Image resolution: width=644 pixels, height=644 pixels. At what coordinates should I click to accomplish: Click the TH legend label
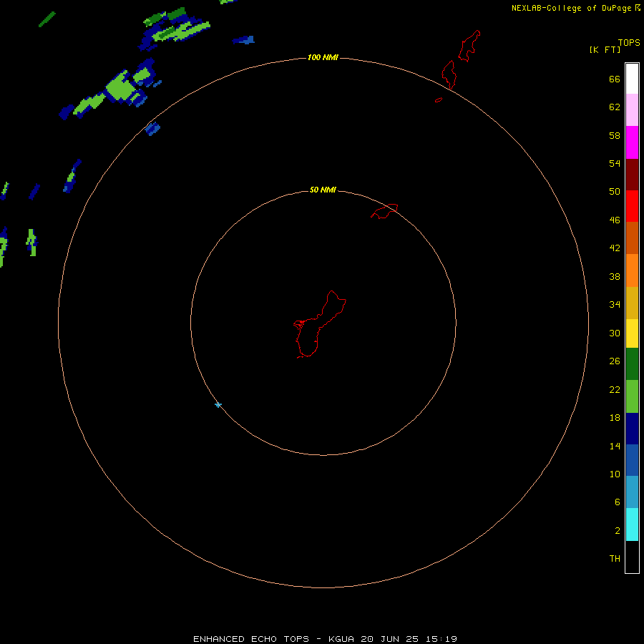point(615,559)
